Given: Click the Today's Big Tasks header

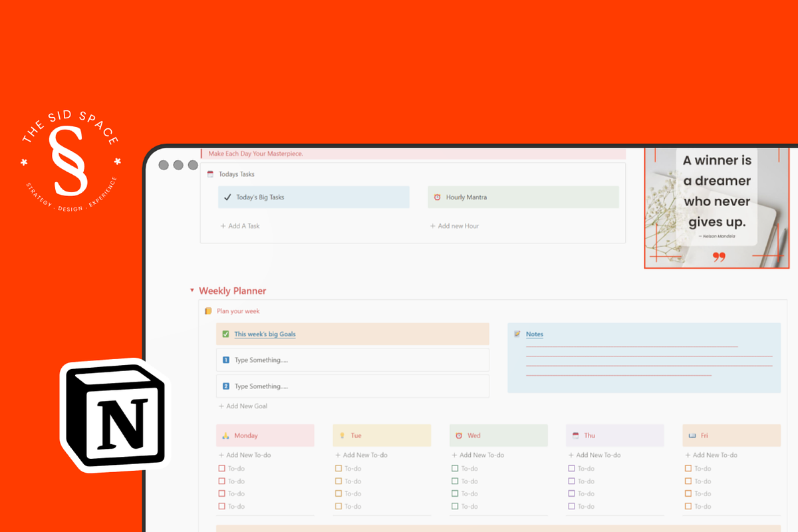Looking at the screenshot, I should pyautogui.click(x=314, y=198).
